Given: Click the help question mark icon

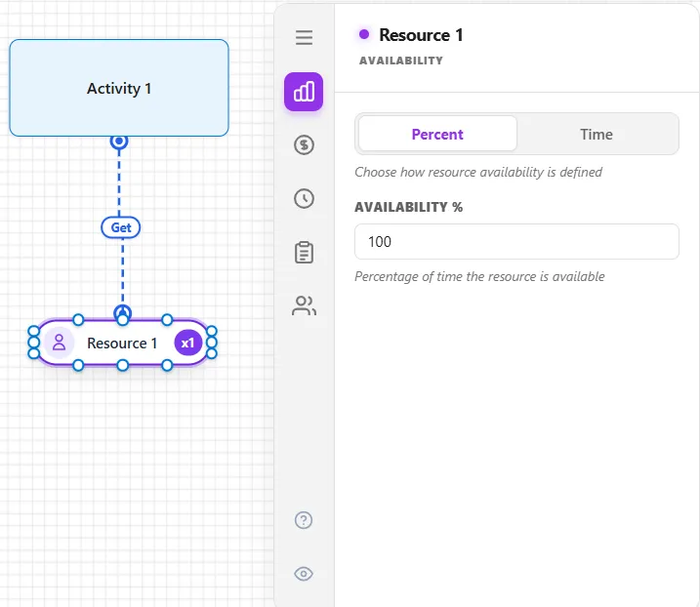Looking at the screenshot, I should (304, 520).
